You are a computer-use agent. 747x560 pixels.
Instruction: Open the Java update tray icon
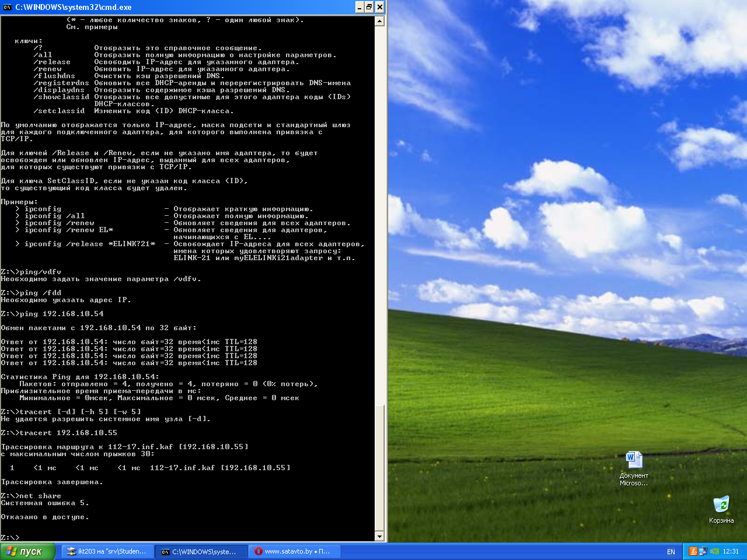coord(693,551)
